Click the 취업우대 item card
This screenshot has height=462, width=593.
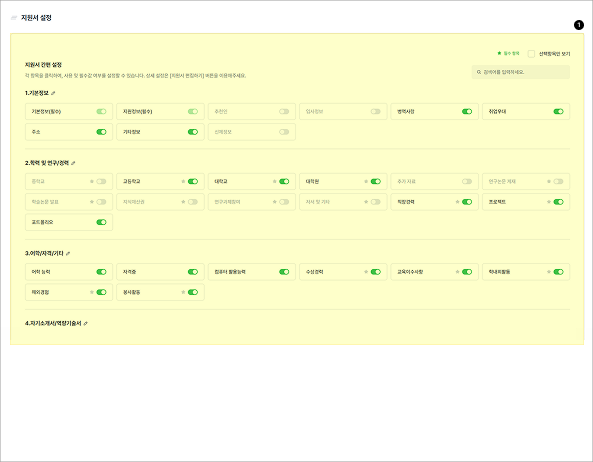pos(526,112)
